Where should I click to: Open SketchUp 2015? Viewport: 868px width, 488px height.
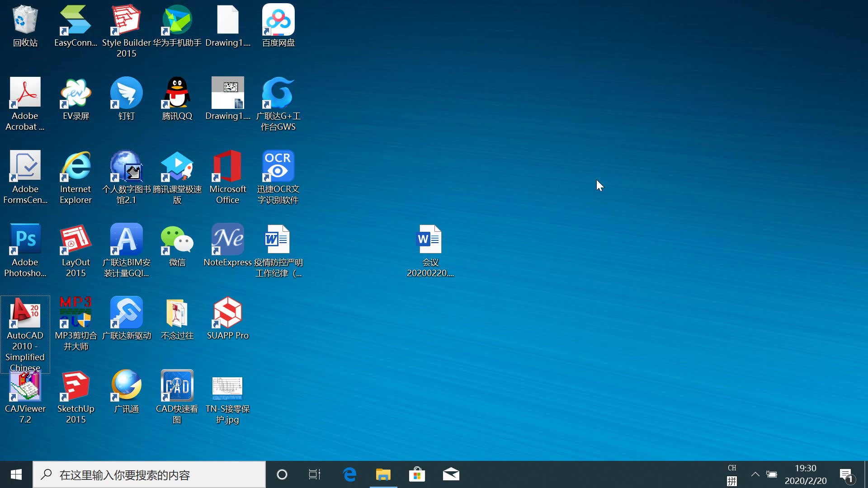[75, 391]
